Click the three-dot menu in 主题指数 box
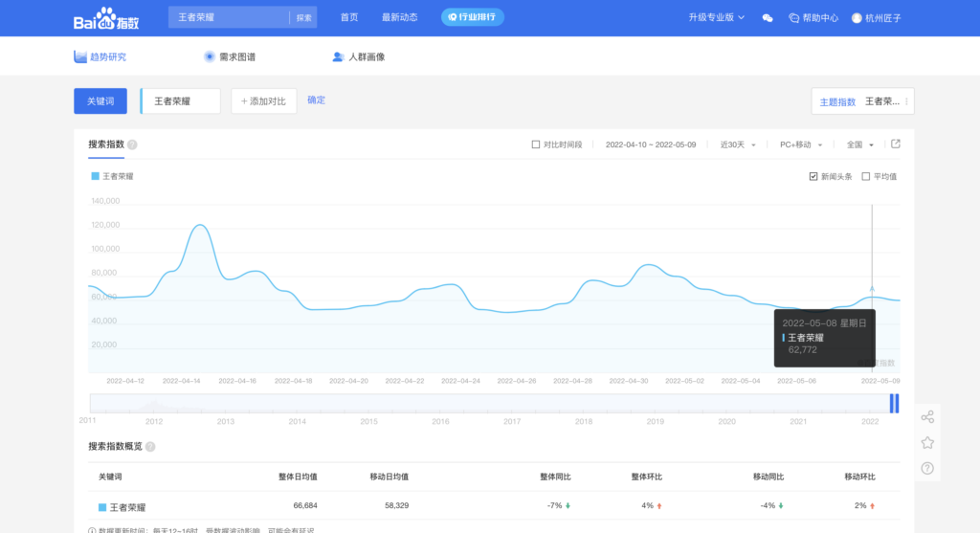This screenshot has width=980, height=533. [906, 101]
